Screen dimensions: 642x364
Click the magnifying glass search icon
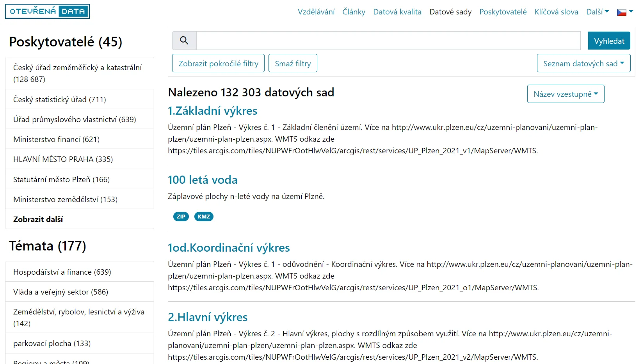pos(184,41)
